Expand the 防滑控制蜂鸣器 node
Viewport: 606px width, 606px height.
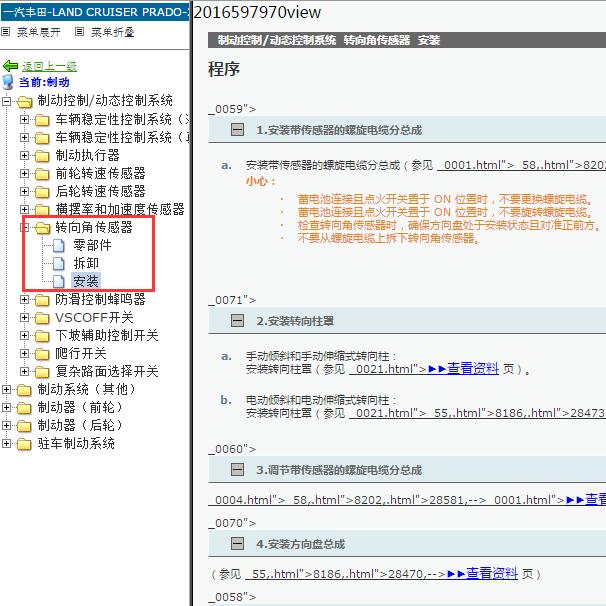pos(24,299)
